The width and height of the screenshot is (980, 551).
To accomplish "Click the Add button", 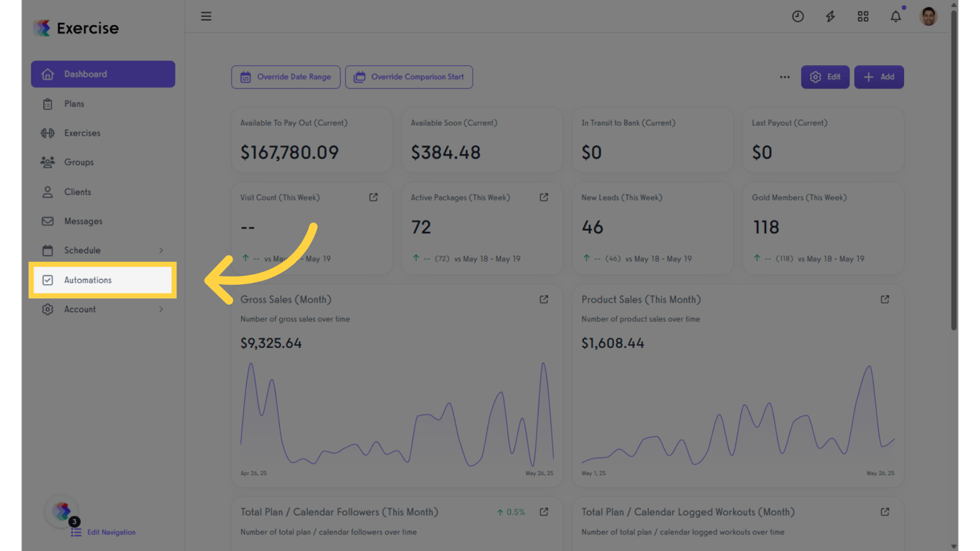I will coord(879,77).
